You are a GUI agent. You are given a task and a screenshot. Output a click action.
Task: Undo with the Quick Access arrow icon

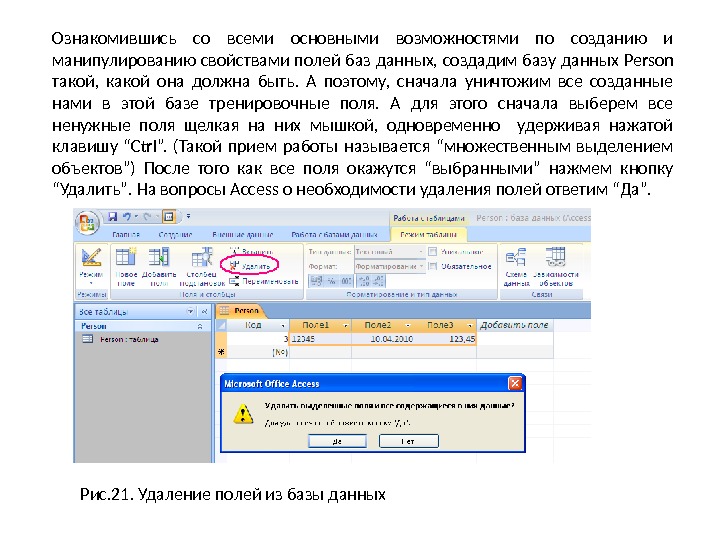127,217
